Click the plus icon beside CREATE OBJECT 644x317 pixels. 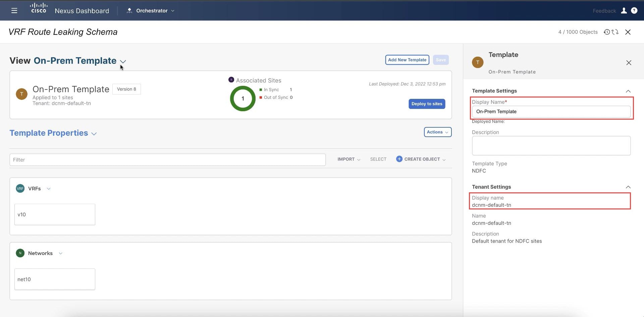(399, 159)
